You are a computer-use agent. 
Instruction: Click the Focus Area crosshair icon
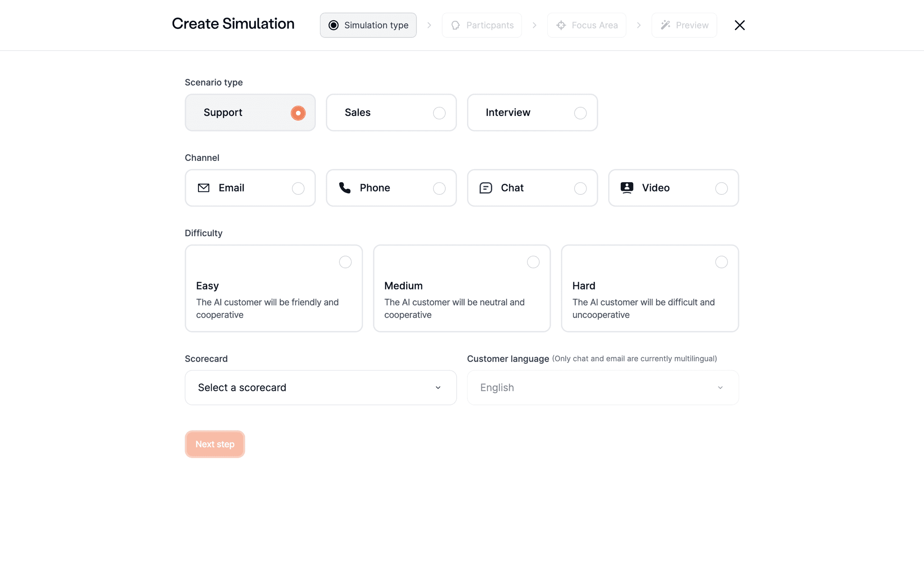(x=561, y=25)
